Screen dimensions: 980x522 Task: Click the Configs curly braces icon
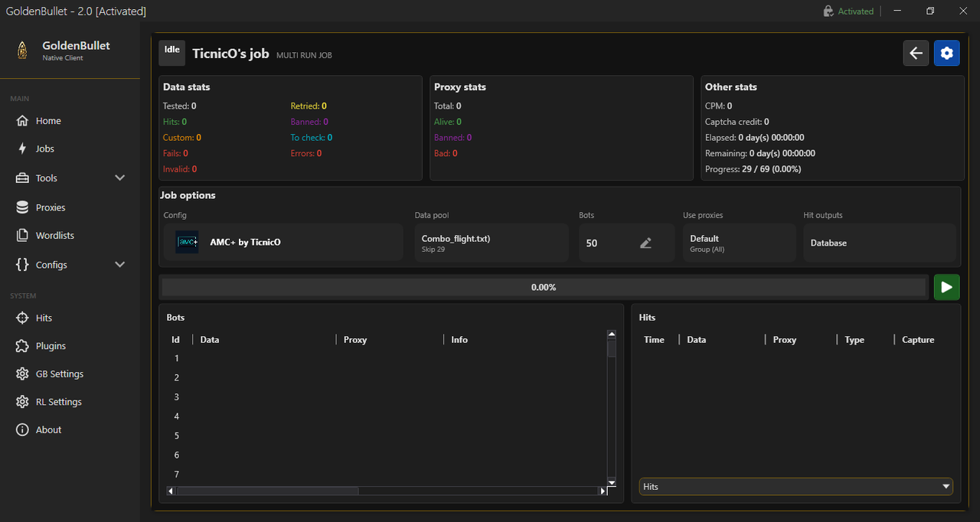tap(22, 265)
